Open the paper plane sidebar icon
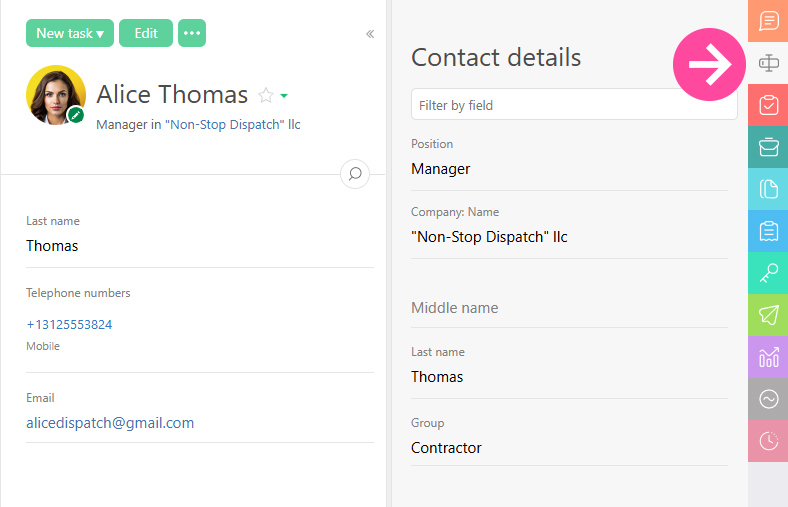 pyautogui.click(x=768, y=315)
